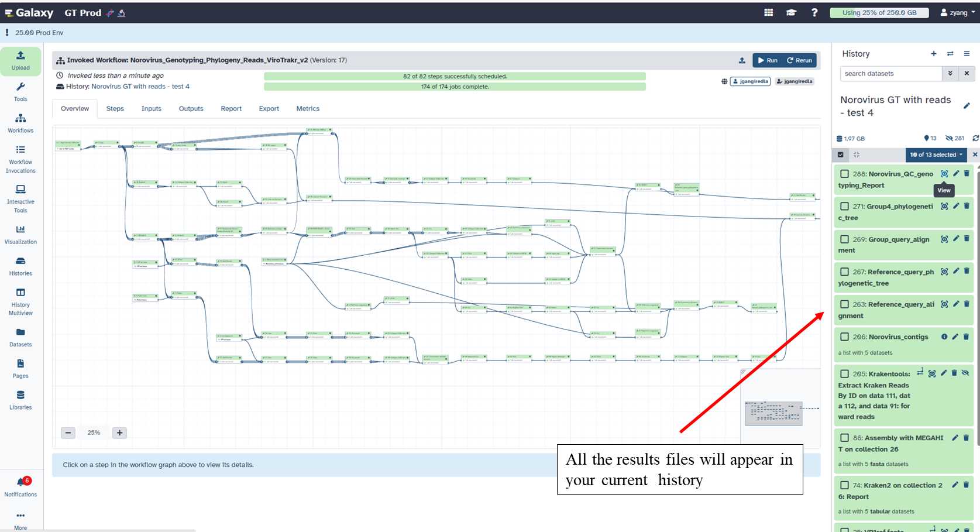The height and width of the screenshot is (532, 980).
Task: Click the Run workflow button
Action: pos(768,60)
